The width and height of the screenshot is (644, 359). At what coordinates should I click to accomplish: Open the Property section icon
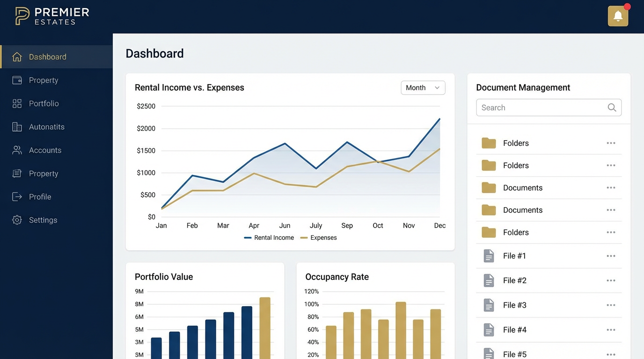(x=15, y=80)
